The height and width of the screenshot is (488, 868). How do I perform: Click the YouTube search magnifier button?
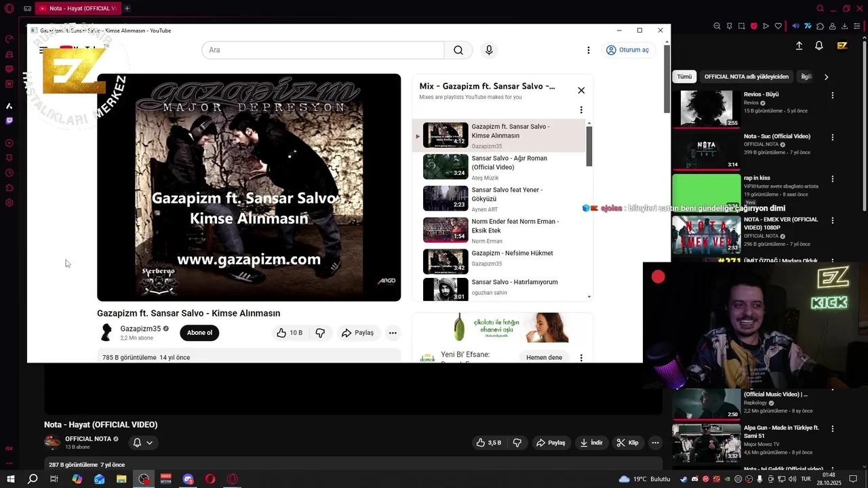tap(458, 50)
